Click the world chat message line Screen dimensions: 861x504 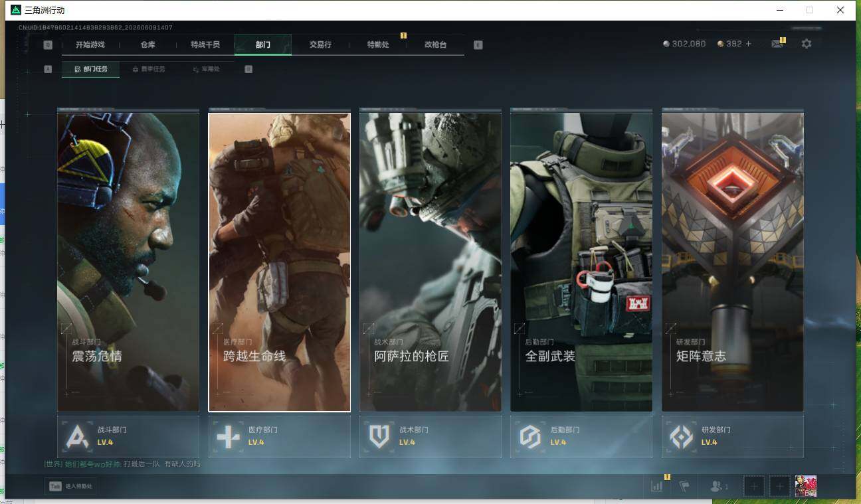pyautogui.click(x=122, y=463)
